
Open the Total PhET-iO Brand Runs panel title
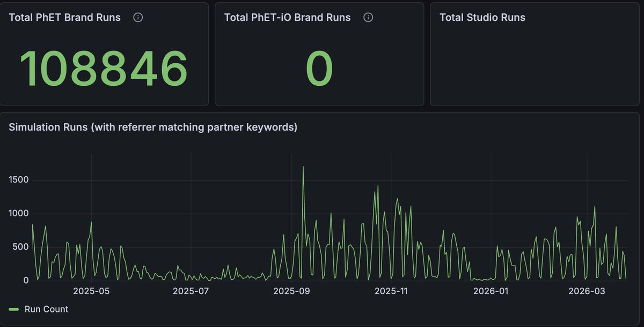287,18
